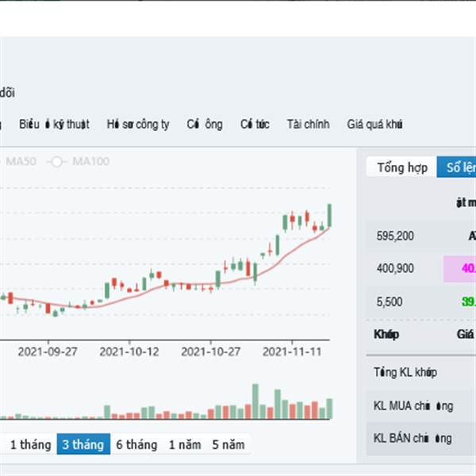
Task: Switch to the Cổ tức tab
Action: point(255,125)
